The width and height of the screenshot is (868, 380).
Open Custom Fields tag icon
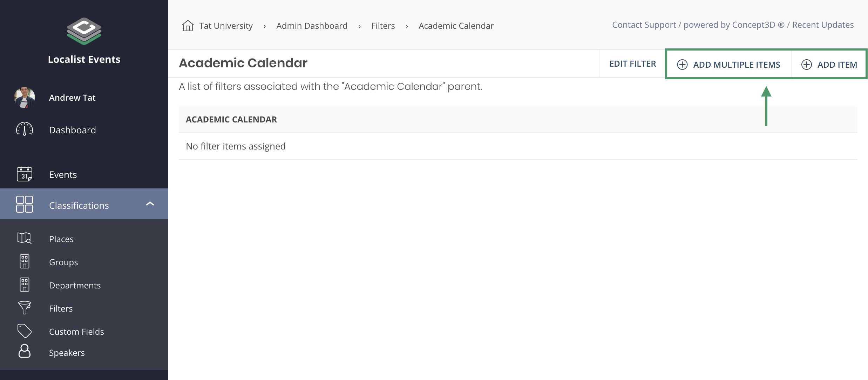pyautogui.click(x=25, y=331)
